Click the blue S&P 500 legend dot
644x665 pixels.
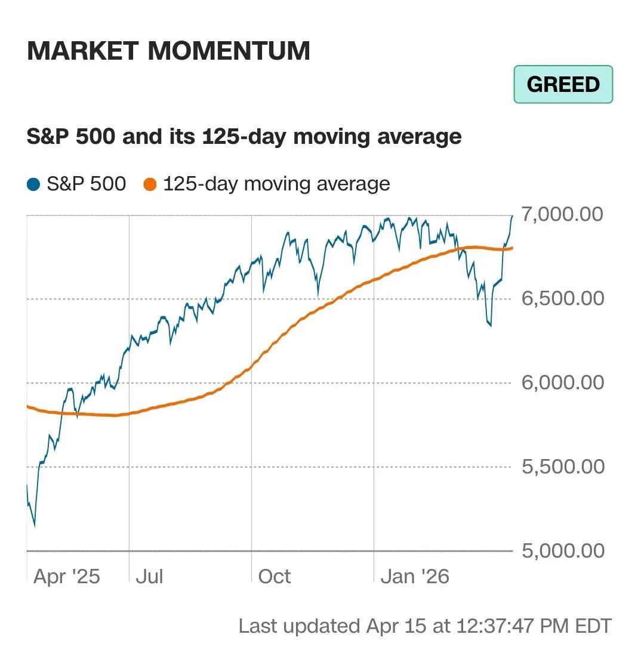33,184
